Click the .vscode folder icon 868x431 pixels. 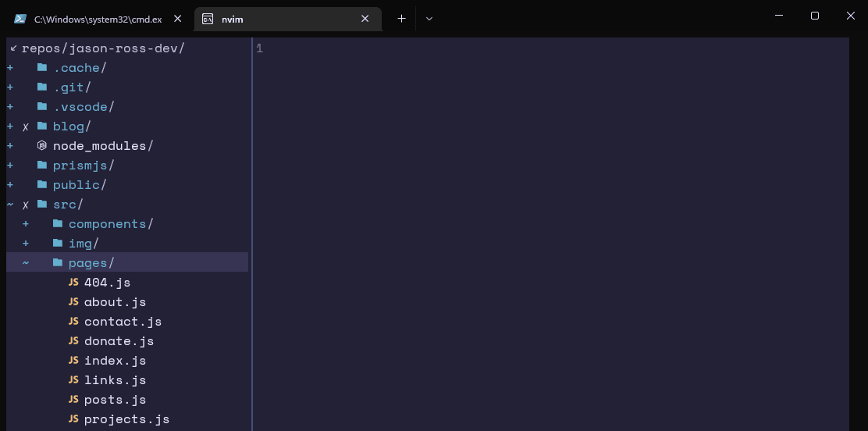coord(42,106)
